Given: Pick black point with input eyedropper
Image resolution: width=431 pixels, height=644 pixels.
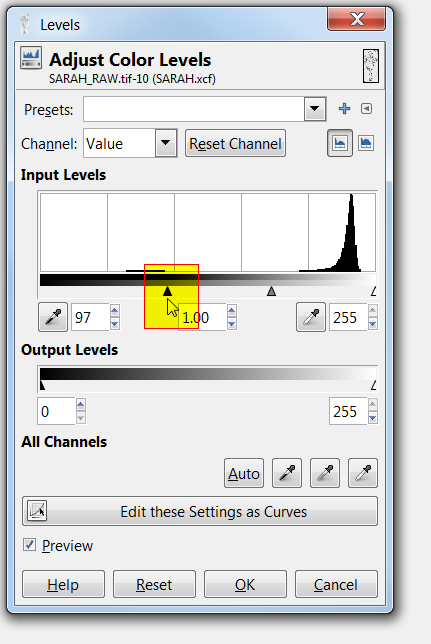Looking at the screenshot, I should pyautogui.click(x=53, y=317).
